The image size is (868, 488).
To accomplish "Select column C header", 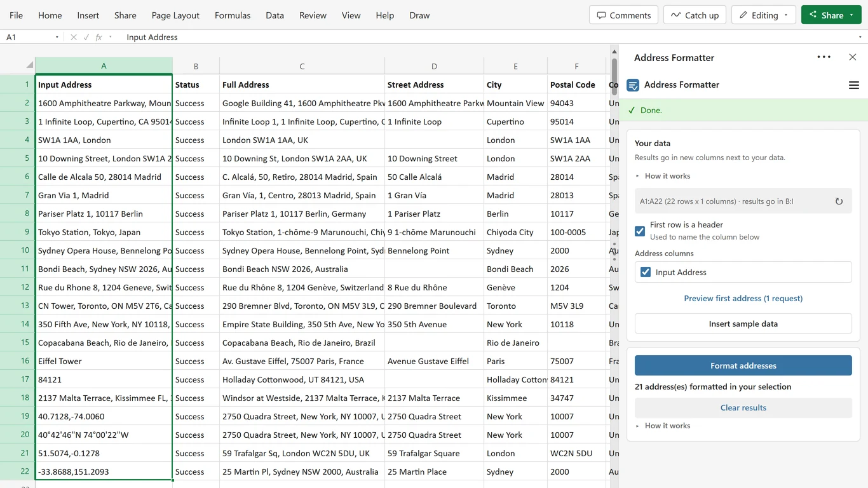I will tap(302, 66).
